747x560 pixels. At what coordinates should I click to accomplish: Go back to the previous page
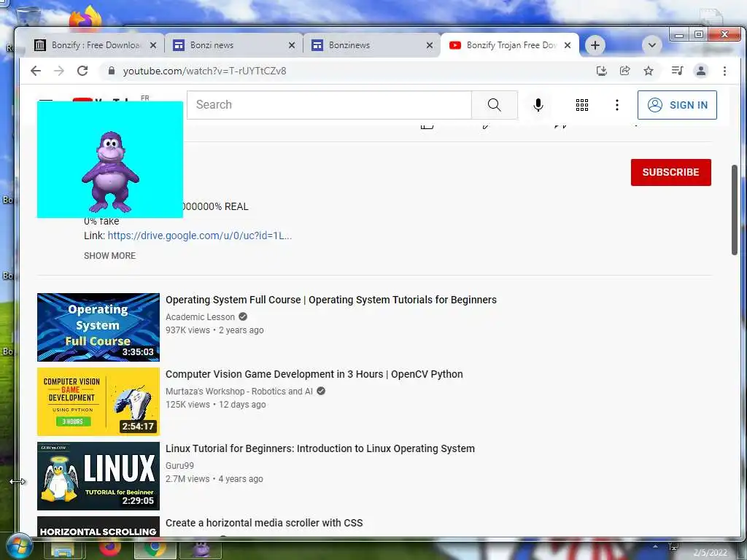coord(36,71)
